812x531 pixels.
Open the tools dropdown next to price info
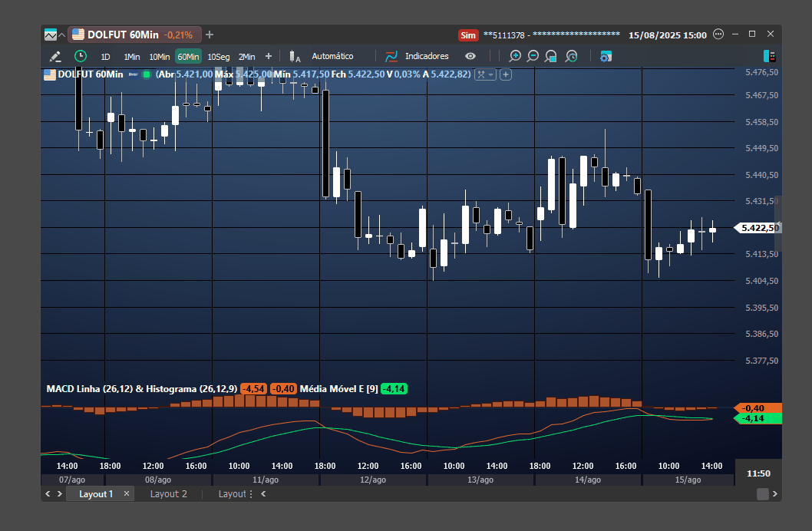pyautogui.click(x=485, y=74)
